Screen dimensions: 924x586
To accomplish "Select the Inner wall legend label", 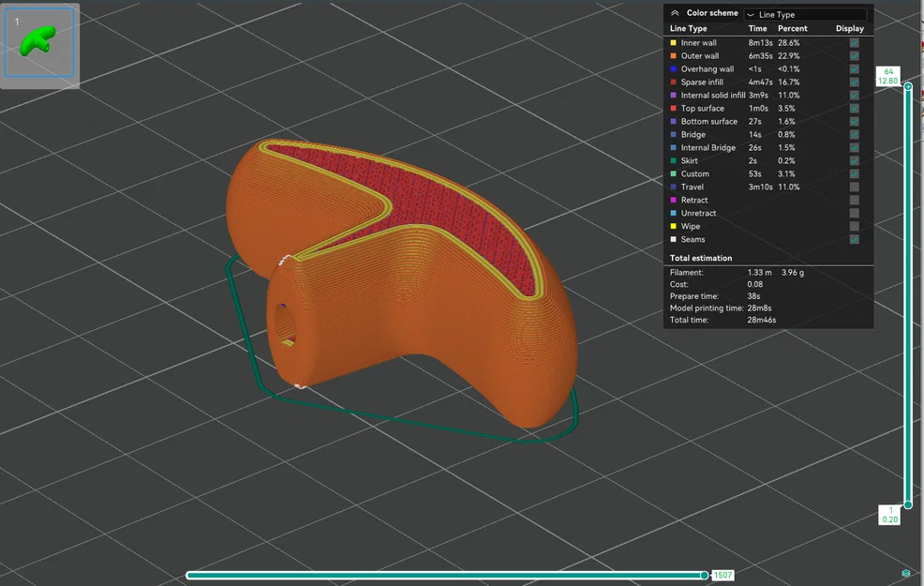I will [x=699, y=43].
